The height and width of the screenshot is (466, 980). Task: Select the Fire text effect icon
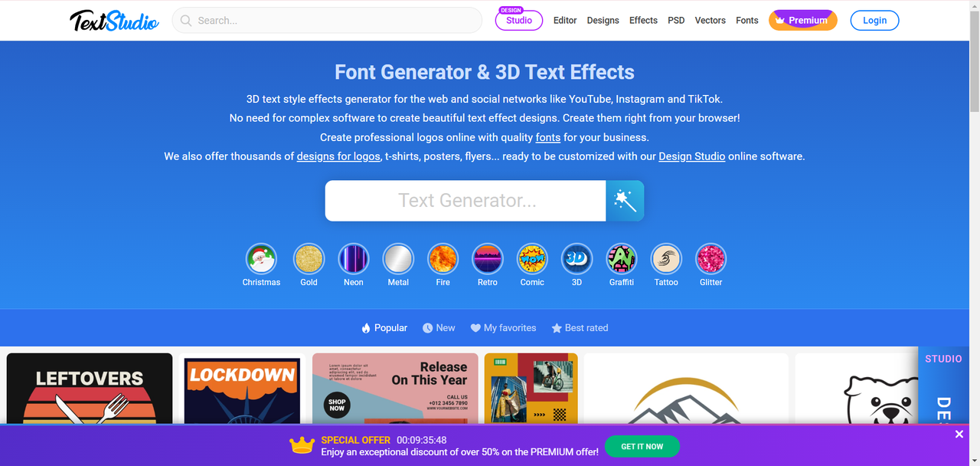[443, 260]
